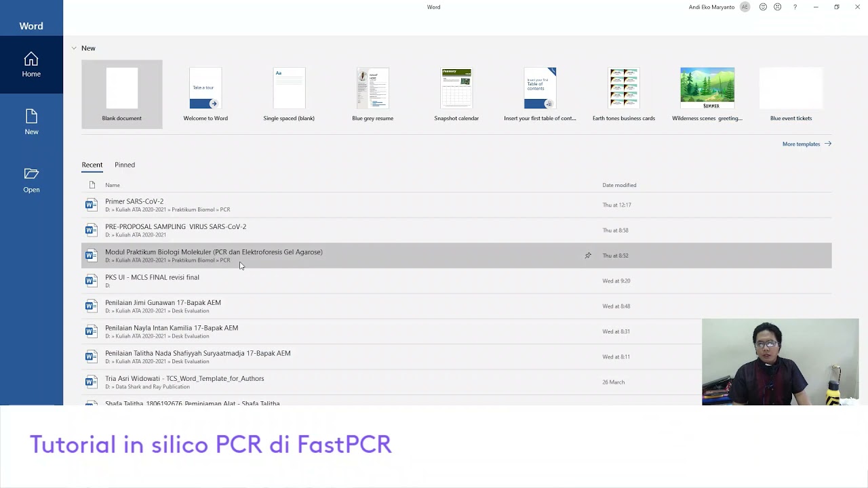
Task: Pin the Modul Praktikum Biologi Molekuler document
Action: [x=588, y=256]
